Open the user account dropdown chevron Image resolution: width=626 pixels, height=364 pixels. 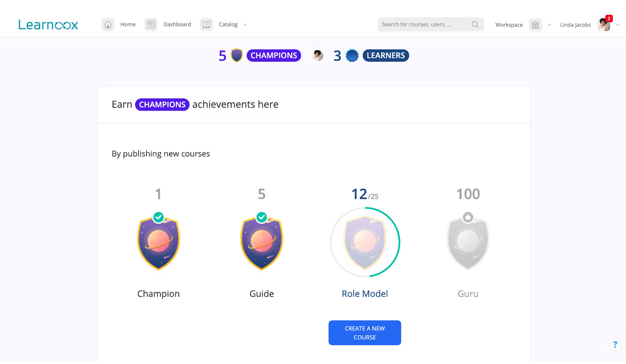(618, 25)
